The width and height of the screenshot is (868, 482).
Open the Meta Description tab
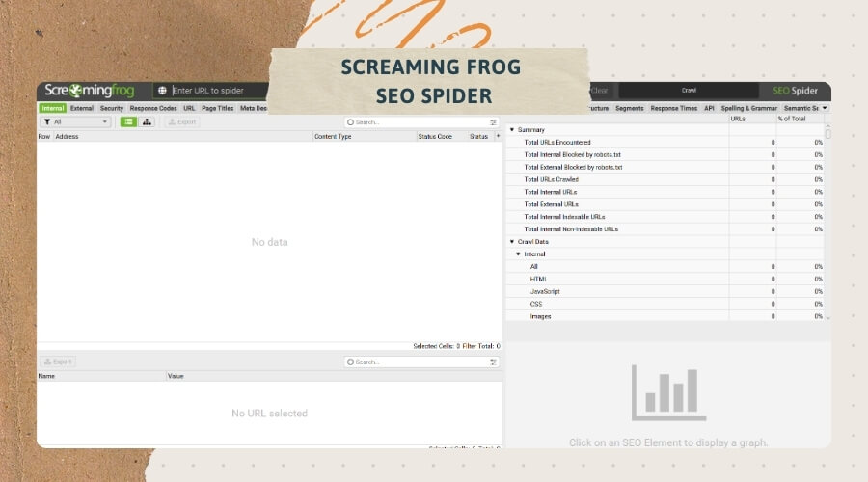tap(254, 109)
